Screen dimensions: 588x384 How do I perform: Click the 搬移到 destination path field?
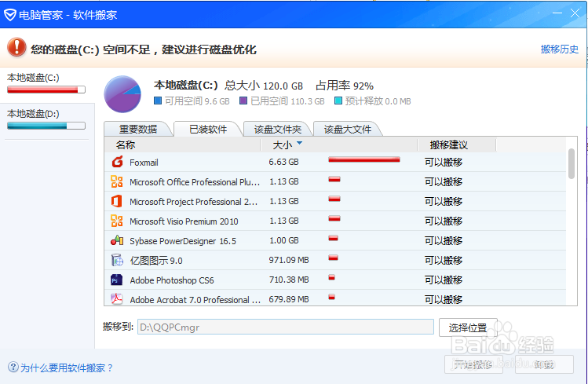(286, 327)
